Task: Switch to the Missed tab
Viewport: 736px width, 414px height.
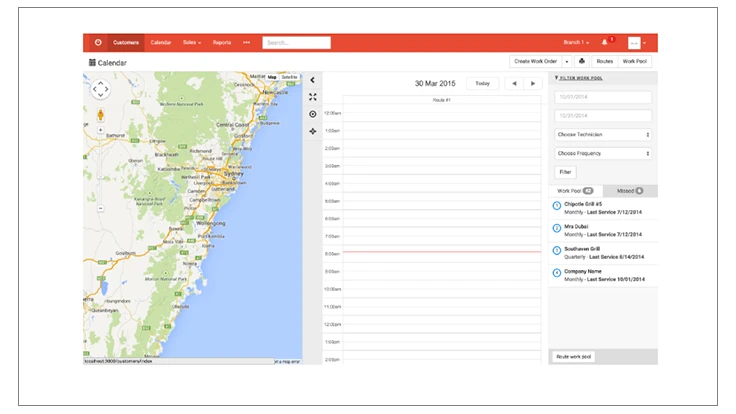Action: [x=630, y=190]
